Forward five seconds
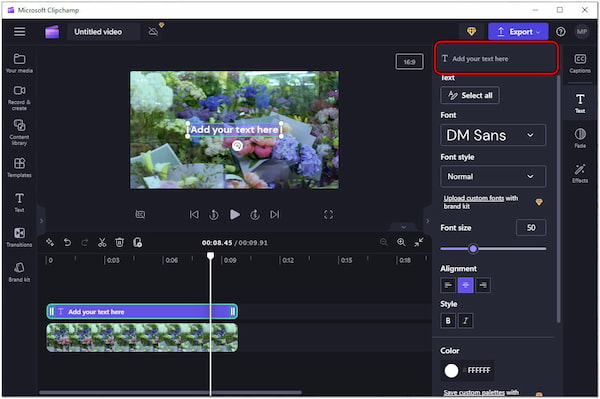The image size is (600, 399). click(255, 215)
